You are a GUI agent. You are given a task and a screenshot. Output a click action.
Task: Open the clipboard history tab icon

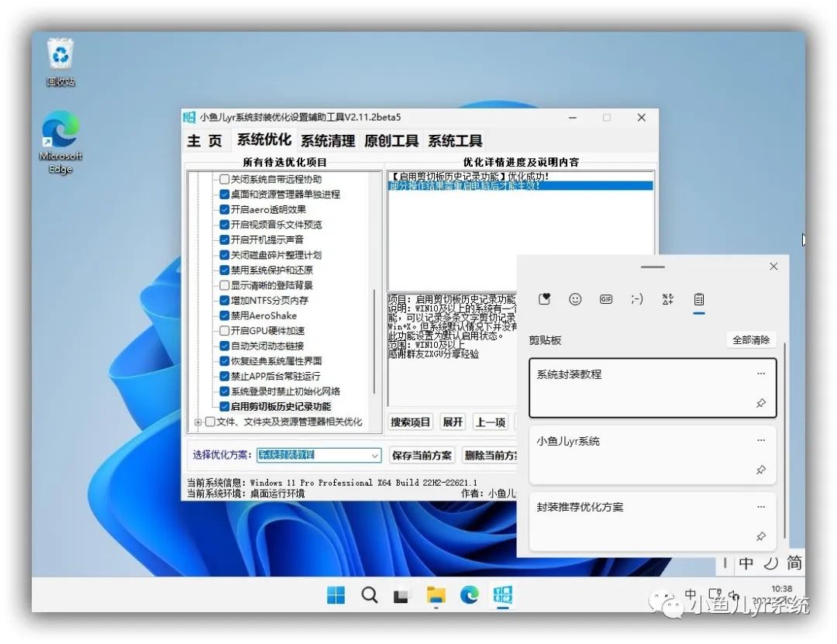(699, 299)
